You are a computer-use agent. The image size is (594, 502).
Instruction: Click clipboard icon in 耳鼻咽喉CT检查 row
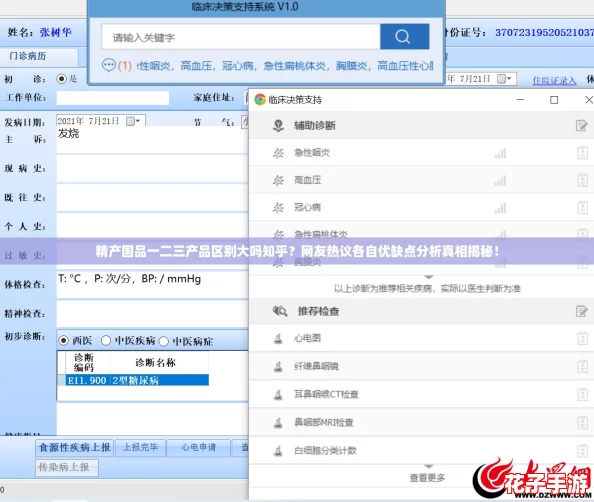point(582,394)
